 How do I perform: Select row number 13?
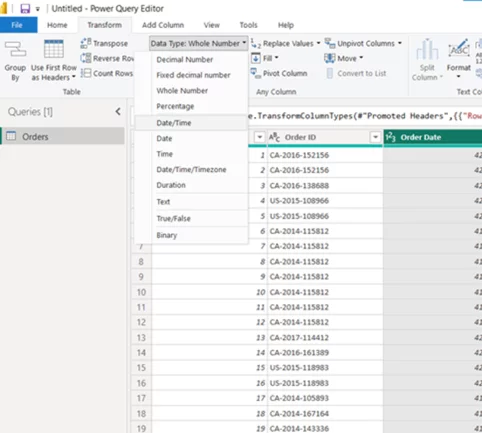point(141,338)
